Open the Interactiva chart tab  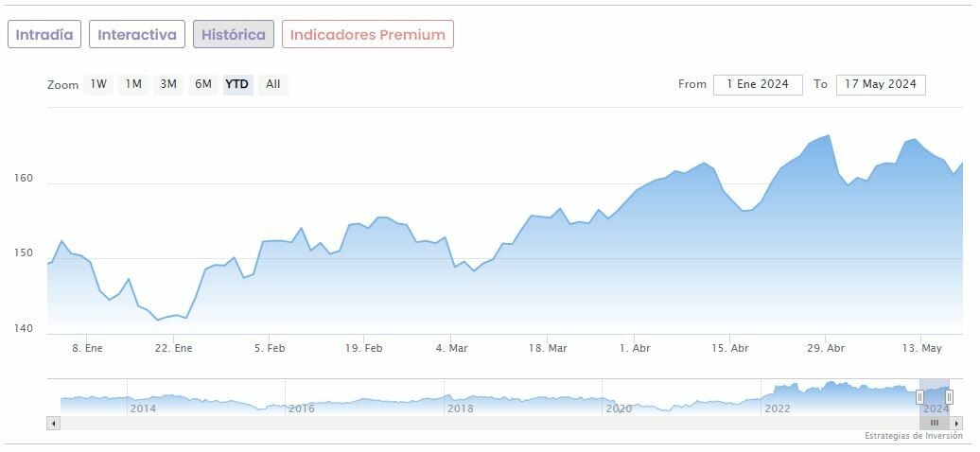point(137,34)
